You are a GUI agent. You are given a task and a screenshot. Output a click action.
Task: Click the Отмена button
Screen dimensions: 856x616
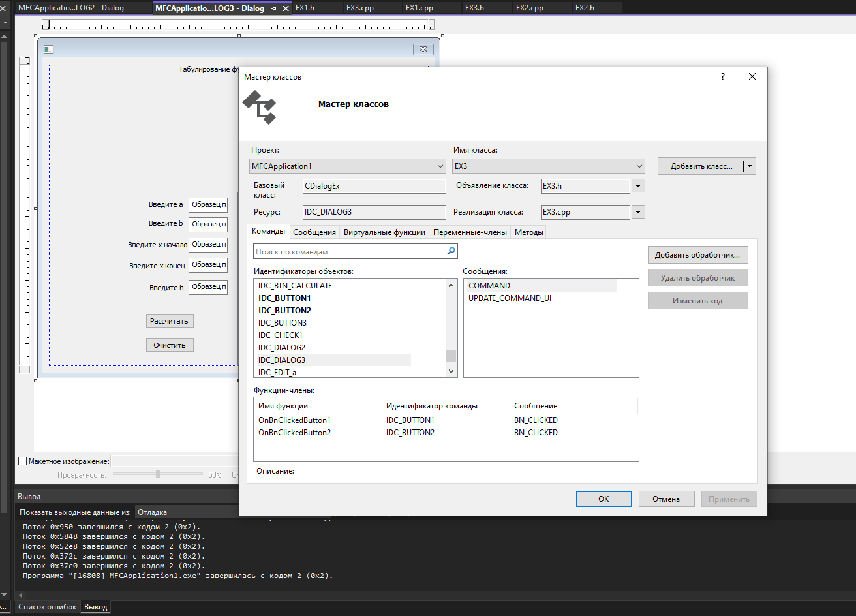coord(666,499)
